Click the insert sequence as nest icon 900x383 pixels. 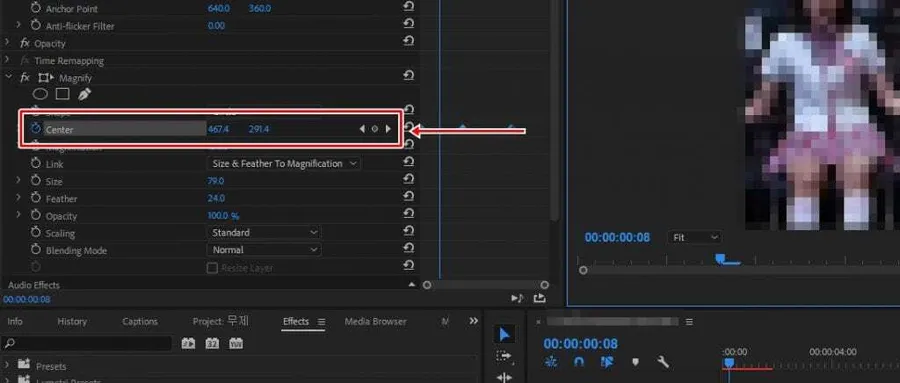[x=551, y=362]
